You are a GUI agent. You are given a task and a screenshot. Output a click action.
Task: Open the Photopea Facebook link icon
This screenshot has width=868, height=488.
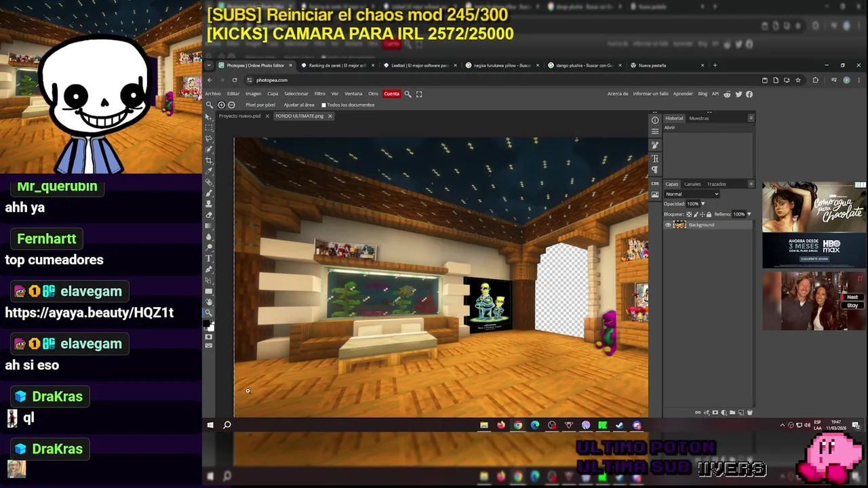click(x=749, y=94)
